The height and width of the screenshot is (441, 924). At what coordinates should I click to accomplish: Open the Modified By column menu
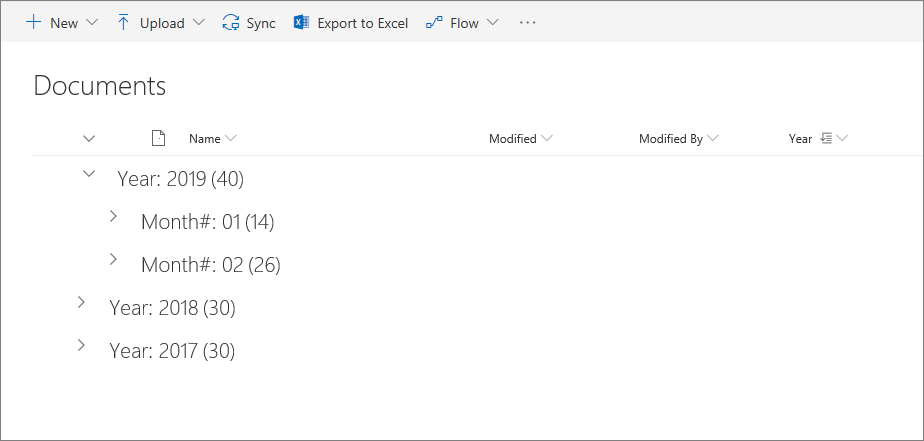712,139
